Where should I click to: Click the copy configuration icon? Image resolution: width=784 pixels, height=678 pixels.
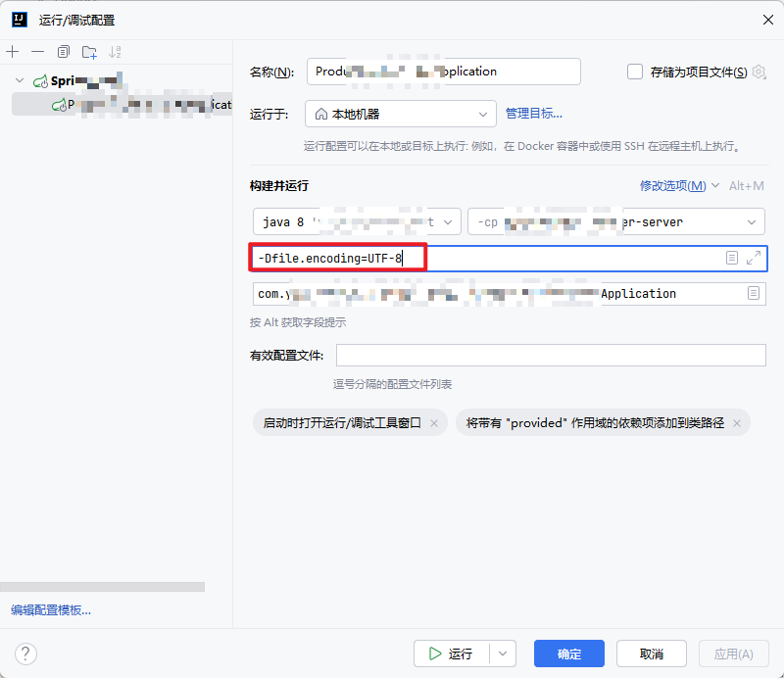point(62,51)
